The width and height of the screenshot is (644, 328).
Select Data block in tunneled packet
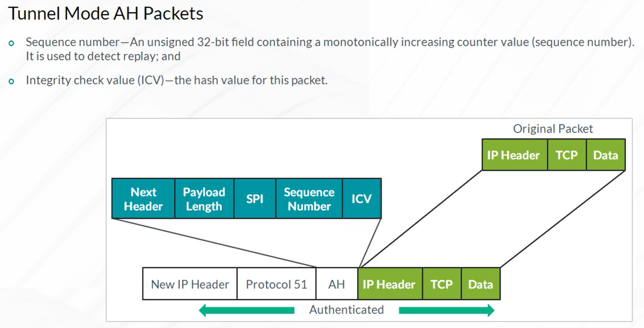[x=481, y=284]
